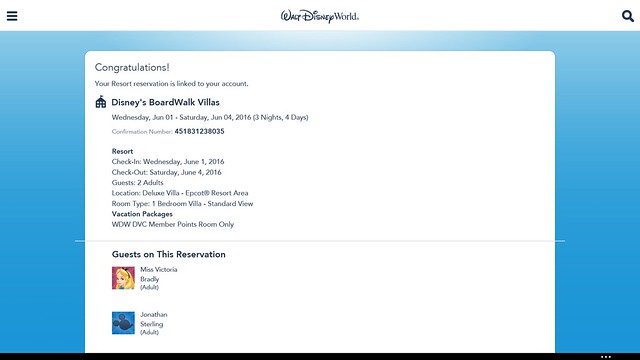Click WDW DVC Member Points Room Only text

pyautogui.click(x=173, y=224)
